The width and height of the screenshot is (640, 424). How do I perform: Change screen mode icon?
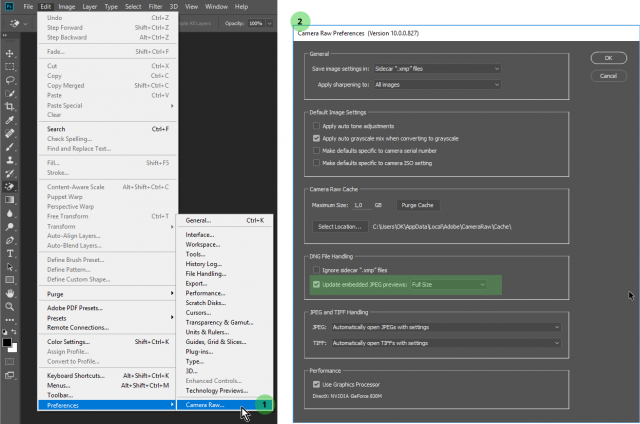pyautogui.click(x=10, y=375)
